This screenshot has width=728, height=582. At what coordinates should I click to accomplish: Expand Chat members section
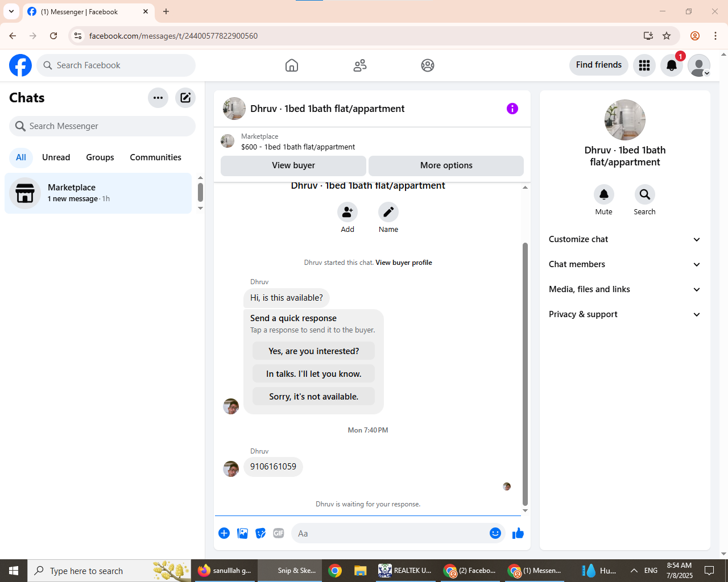coord(625,264)
